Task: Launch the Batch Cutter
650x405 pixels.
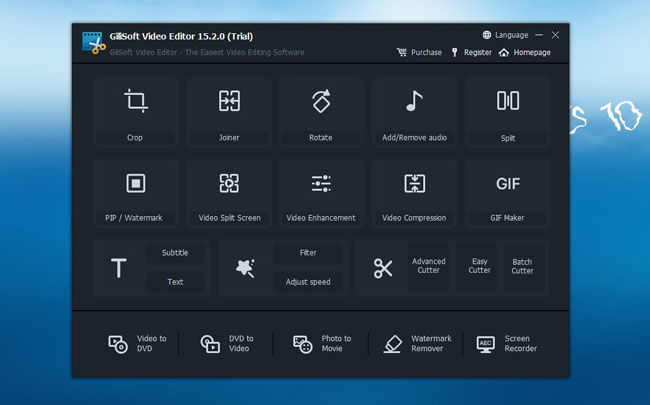Action: (x=522, y=266)
